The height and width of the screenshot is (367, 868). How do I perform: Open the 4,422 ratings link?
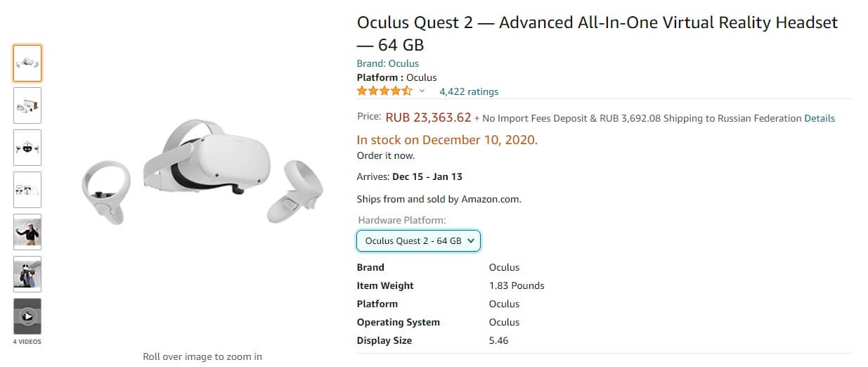click(469, 91)
